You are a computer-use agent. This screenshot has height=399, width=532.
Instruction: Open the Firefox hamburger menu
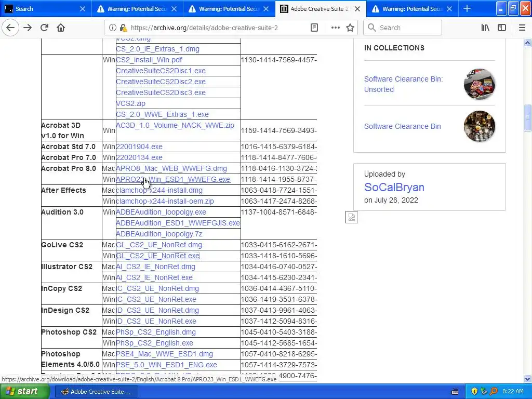[x=522, y=28]
